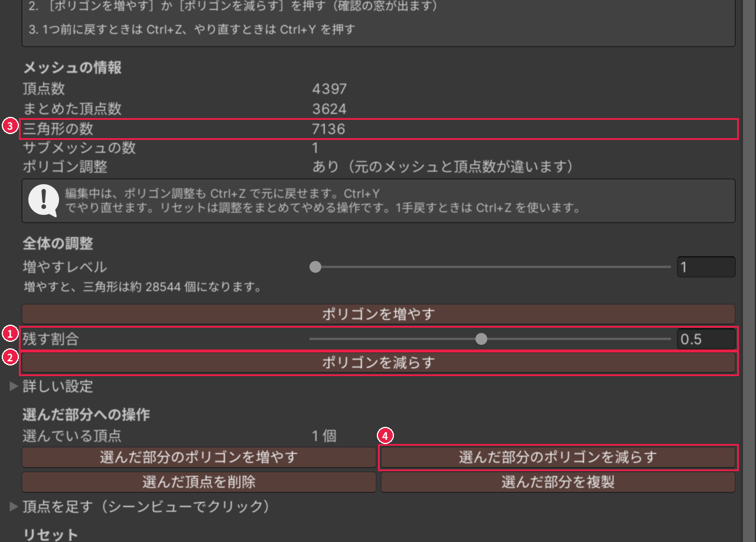Click the Ctrl+Z / Ctrl+Y instruction line 3

point(192,29)
